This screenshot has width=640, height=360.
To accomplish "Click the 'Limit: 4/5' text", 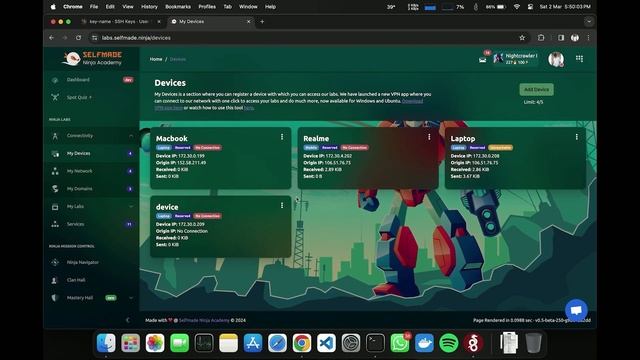I will click(x=533, y=102).
